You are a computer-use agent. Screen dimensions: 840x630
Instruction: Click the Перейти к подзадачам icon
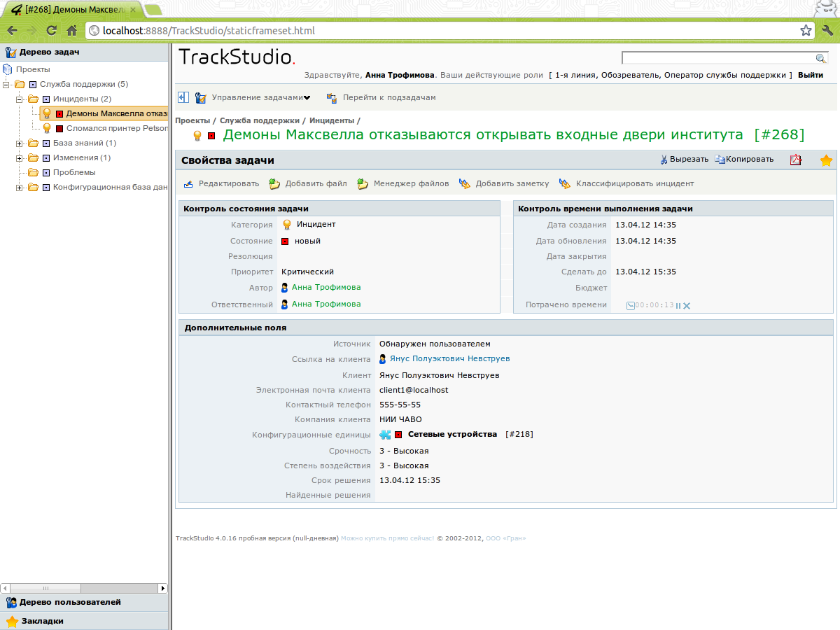click(x=332, y=98)
